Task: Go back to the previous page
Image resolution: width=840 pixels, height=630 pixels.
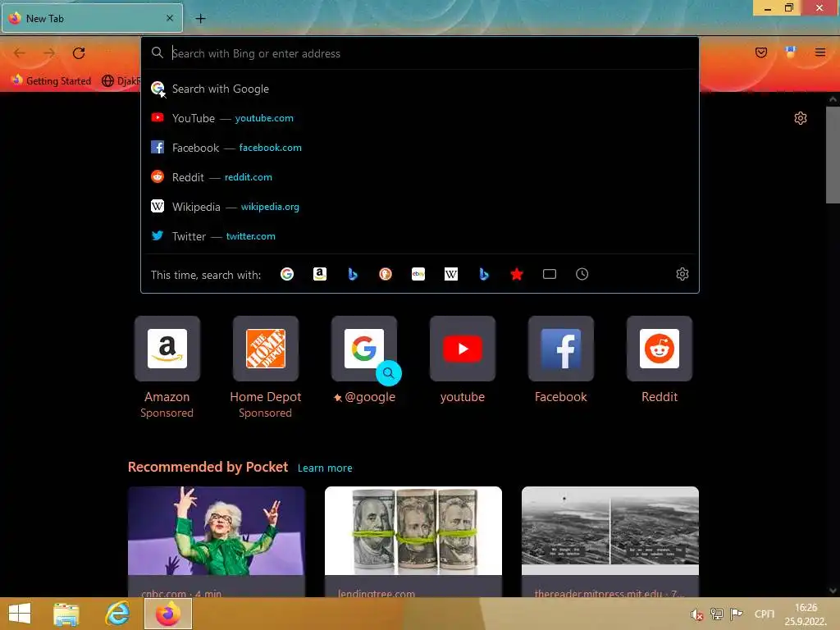Action: (x=20, y=53)
